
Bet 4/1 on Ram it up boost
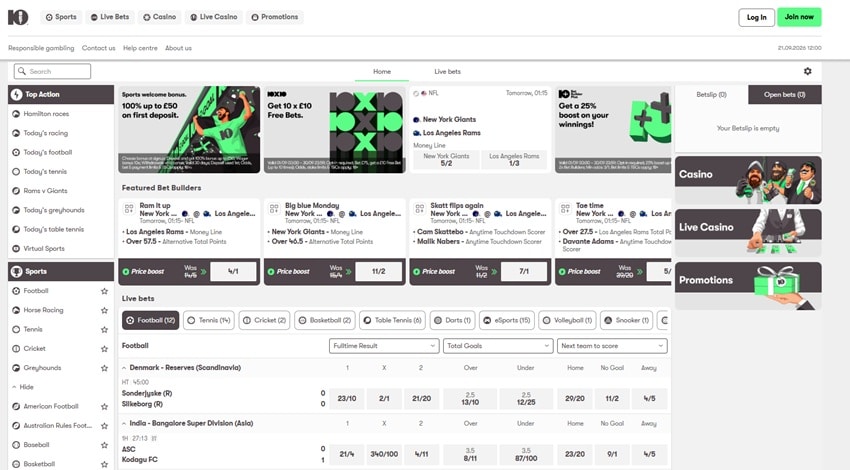coord(233,271)
